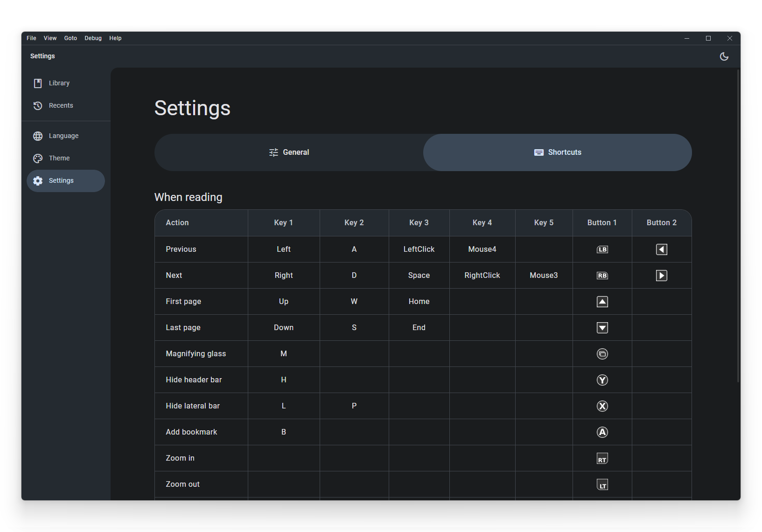Toggle dark mode with the moon icon
Image resolution: width=762 pixels, height=532 pixels.
pyautogui.click(x=724, y=56)
